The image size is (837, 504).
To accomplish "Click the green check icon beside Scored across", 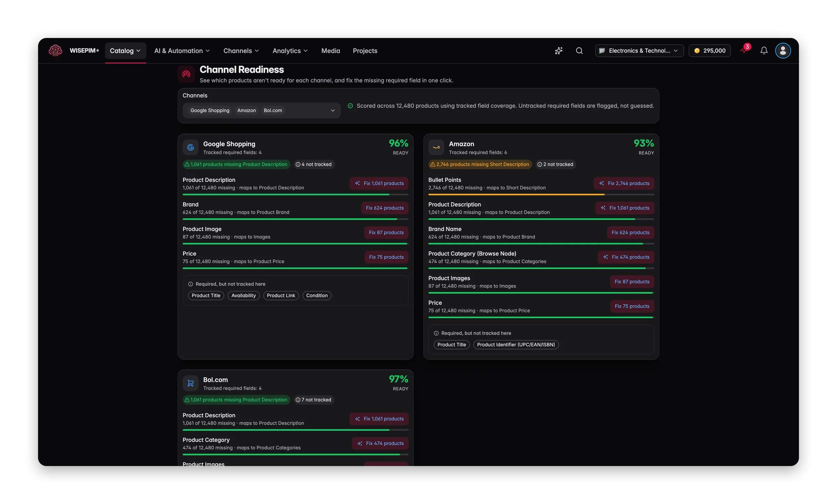I will [x=350, y=106].
